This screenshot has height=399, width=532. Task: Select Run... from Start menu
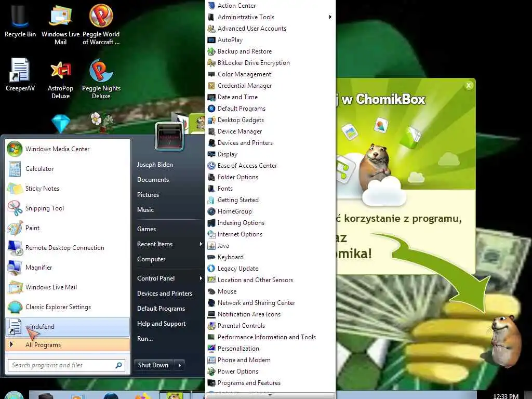click(145, 339)
